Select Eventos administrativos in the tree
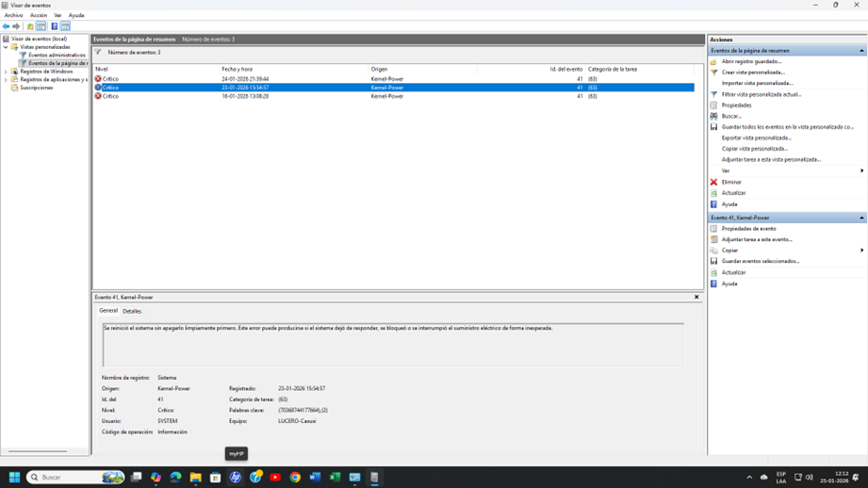Screen dimensions: 868x488 pos(57,56)
